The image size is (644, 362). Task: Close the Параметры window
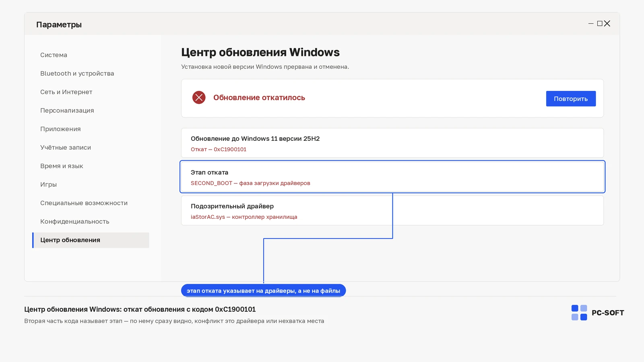[x=607, y=24]
